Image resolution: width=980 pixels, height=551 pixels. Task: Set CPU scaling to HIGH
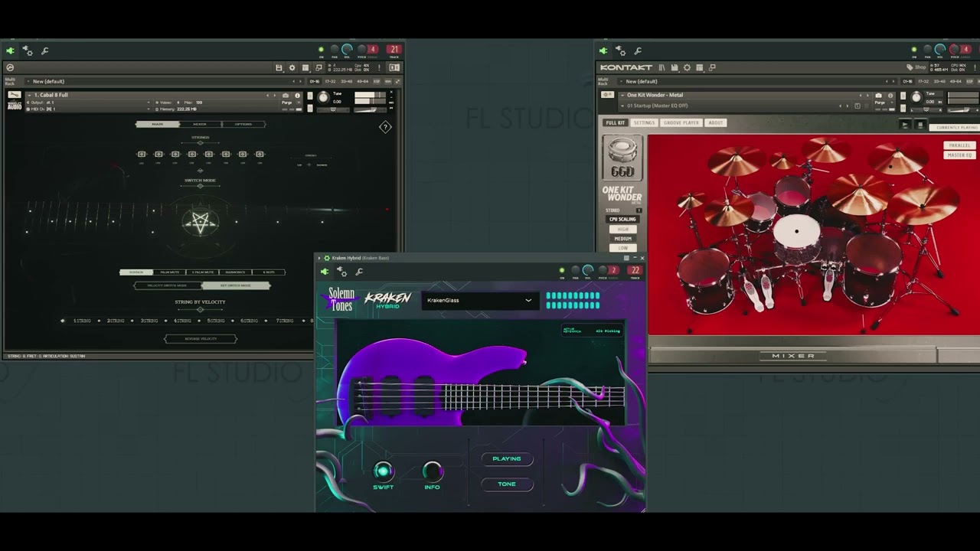click(622, 229)
